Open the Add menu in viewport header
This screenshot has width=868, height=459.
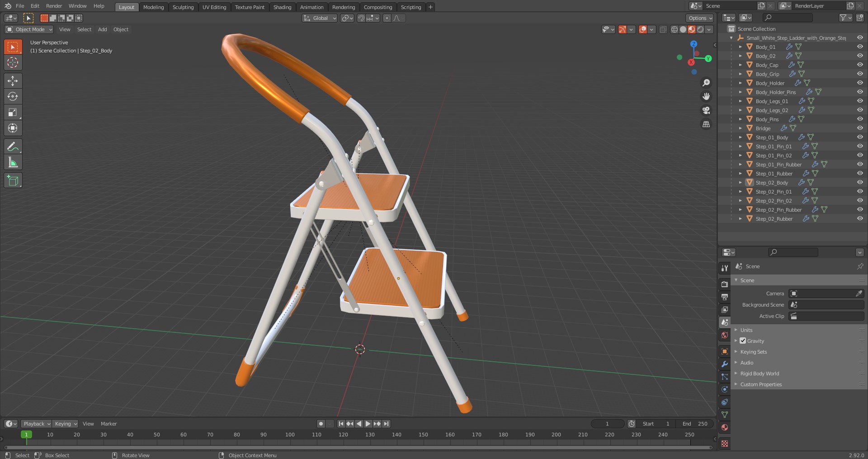[x=103, y=29]
